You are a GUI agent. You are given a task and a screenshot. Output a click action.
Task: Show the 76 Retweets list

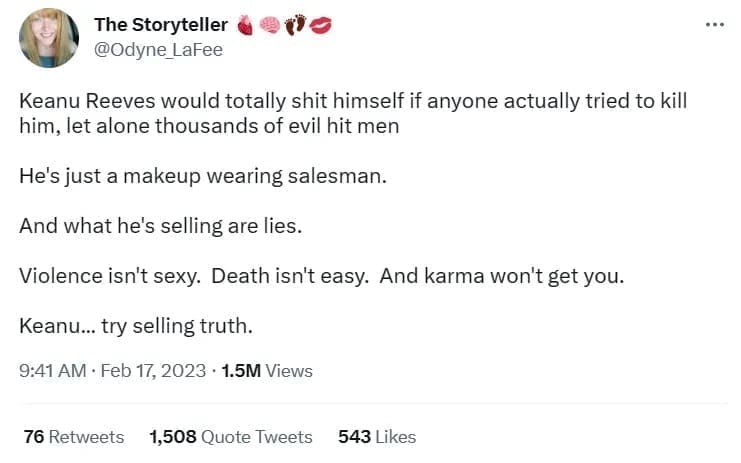pos(73,437)
